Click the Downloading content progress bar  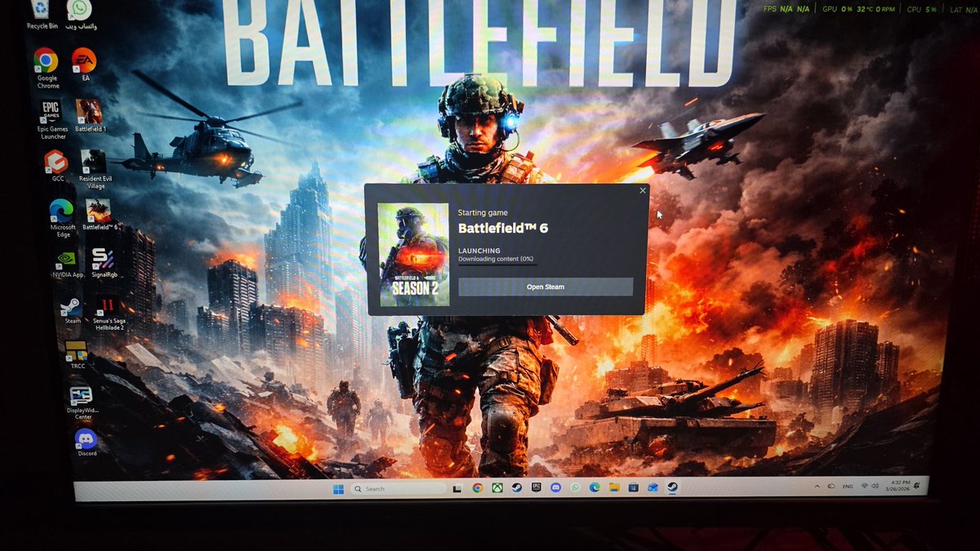click(497, 264)
